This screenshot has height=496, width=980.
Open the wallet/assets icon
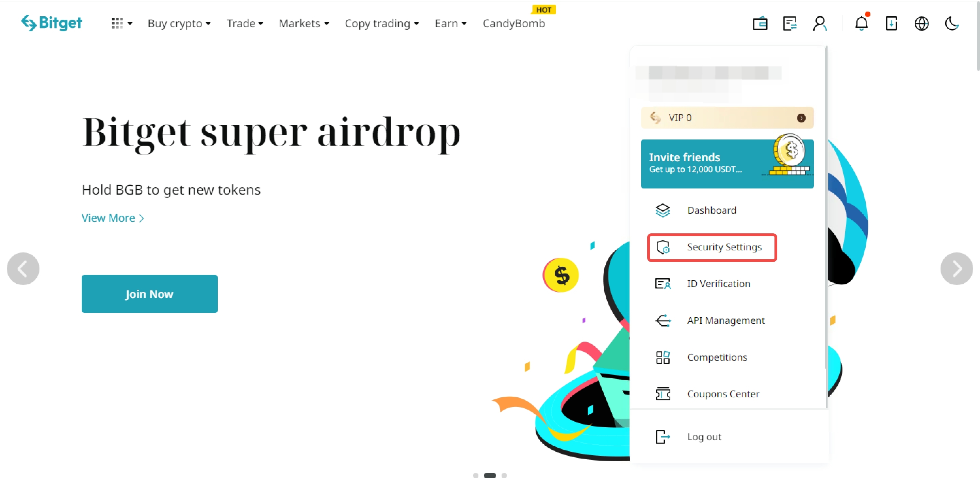760,23
